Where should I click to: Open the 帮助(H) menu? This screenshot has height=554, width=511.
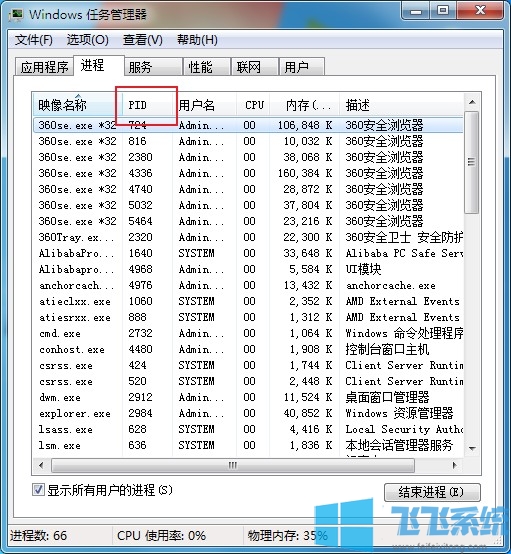pyautogui.click(x=197, y=40)
